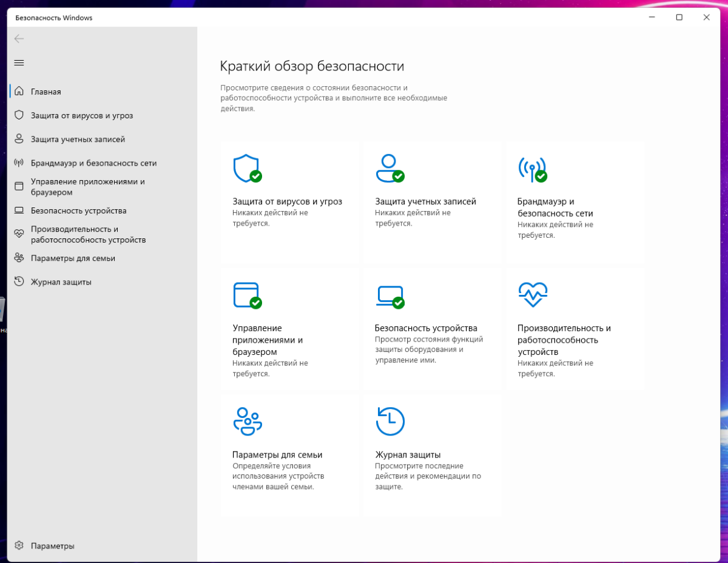Click the back arrow at top left
Viewport: 728px width, 563px height.
[x=19, y=38]
